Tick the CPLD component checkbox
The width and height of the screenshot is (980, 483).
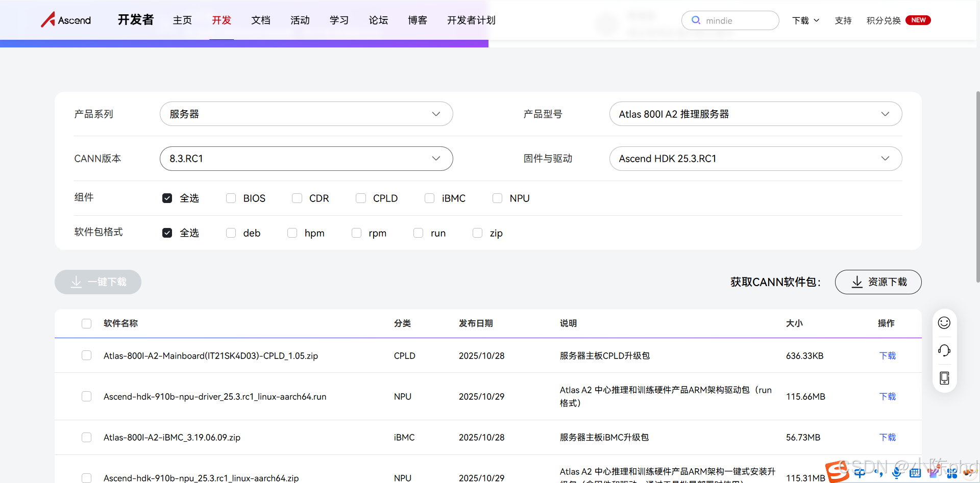(361, 198)
